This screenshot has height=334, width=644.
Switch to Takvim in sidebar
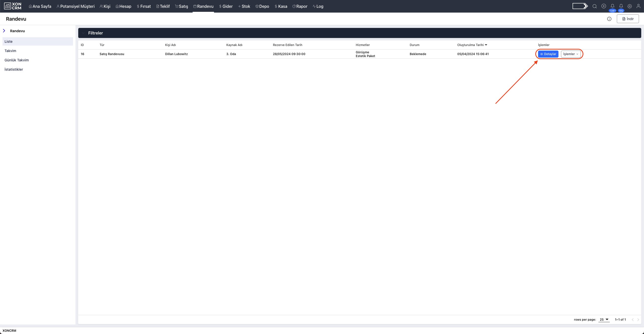coord(10,51)
